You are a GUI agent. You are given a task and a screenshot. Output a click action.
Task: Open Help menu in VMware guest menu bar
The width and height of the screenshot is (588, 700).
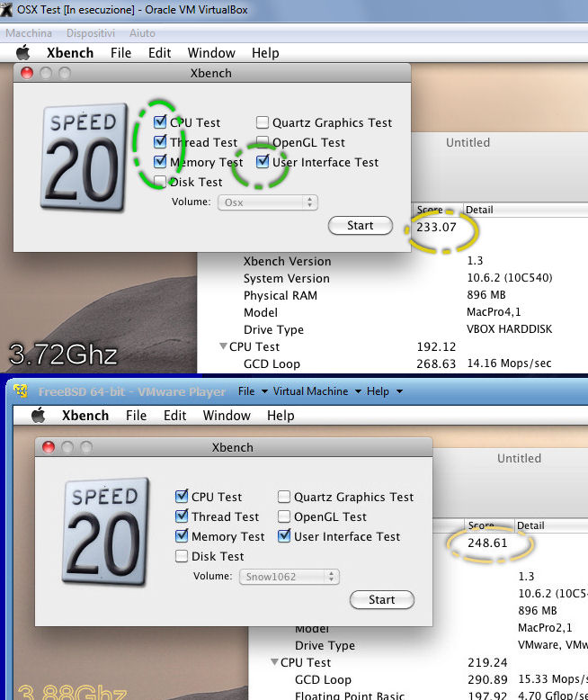[281, 415]
